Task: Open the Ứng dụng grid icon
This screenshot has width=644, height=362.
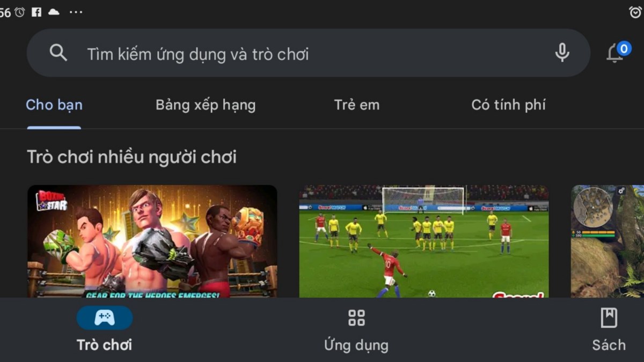Action: [356, 317]
